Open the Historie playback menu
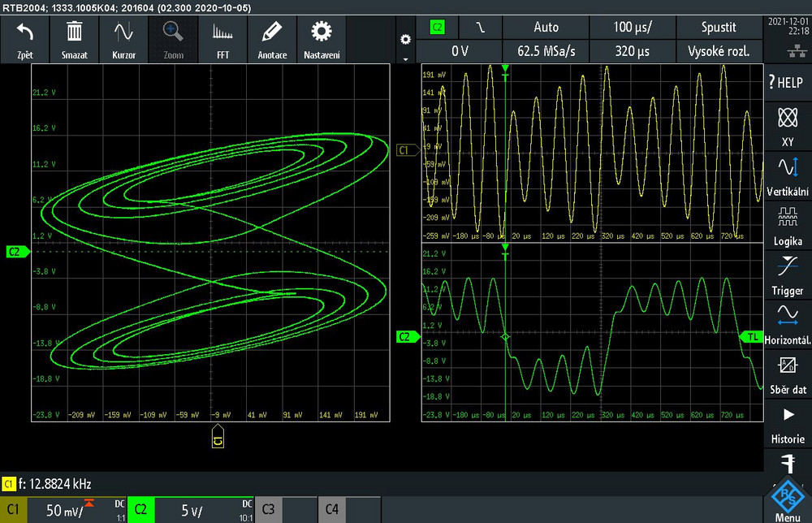 787,425
